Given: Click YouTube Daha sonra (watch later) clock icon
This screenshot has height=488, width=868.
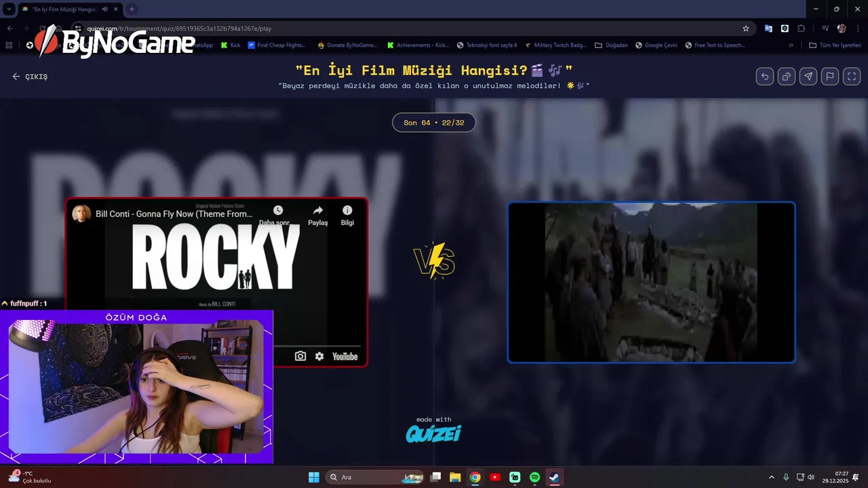Looking at the screenshot, I should [278, 211].
